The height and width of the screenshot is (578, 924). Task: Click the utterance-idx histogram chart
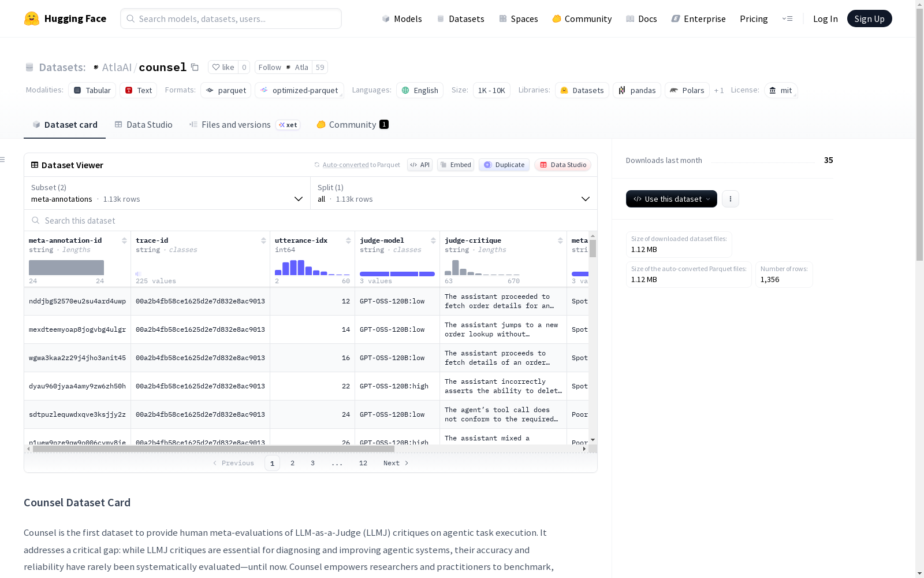click(x=312, y=267)
